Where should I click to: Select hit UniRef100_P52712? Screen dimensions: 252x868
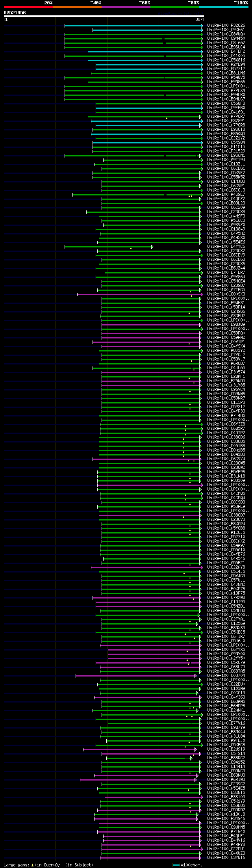pyautogui.click(x=226, y=69)
